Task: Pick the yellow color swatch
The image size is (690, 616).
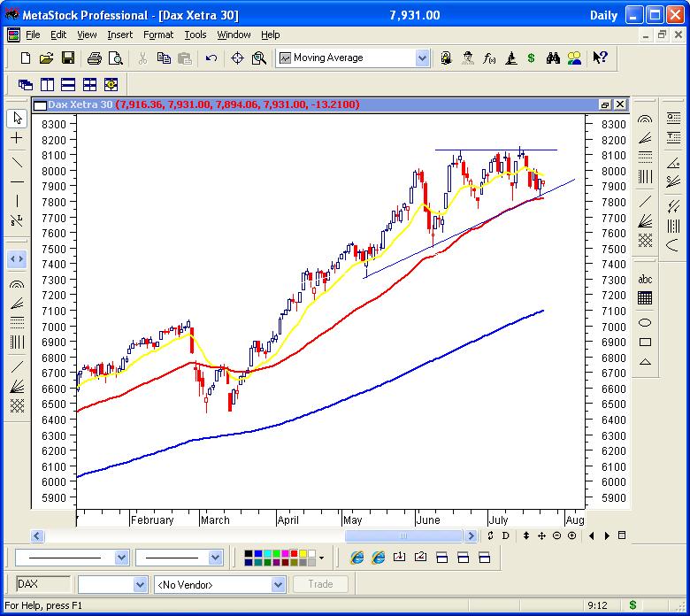Action: pyautogui.click(x=303, y=553)
